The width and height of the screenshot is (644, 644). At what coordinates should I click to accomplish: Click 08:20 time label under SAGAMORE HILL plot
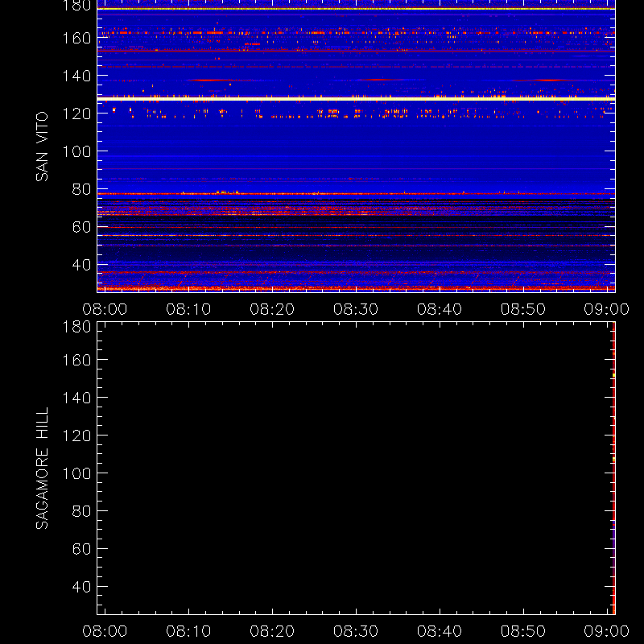(x=272, y=631)
